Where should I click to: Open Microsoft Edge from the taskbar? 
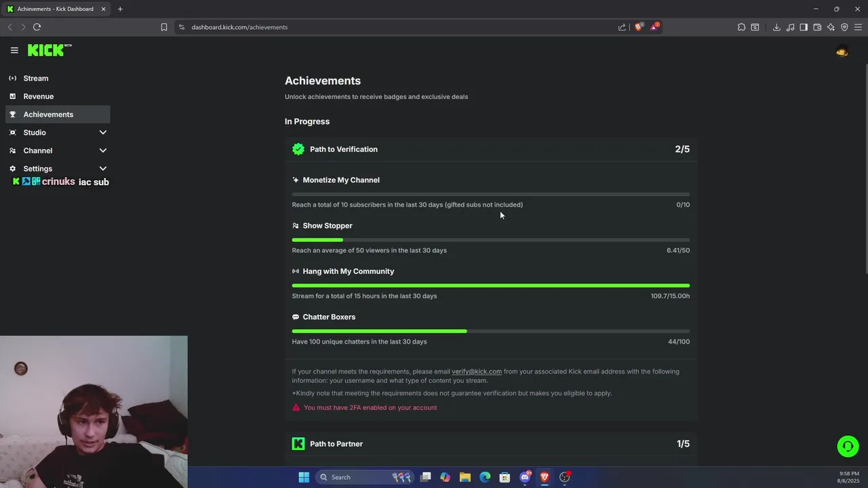(485, 477)
